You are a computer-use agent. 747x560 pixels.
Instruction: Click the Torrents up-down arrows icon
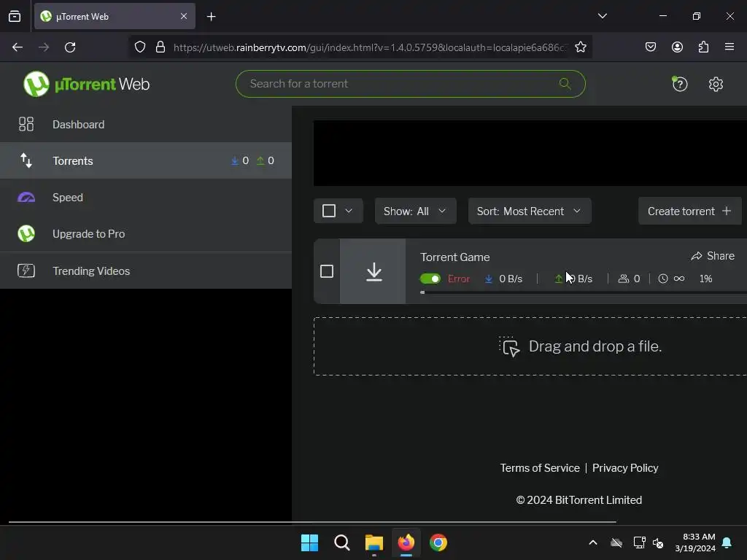26,160
